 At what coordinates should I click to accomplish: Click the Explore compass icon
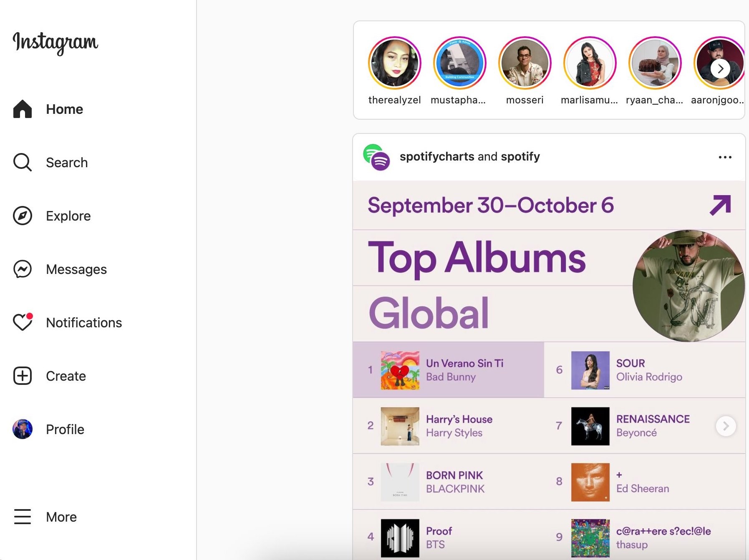click(23, 216)
